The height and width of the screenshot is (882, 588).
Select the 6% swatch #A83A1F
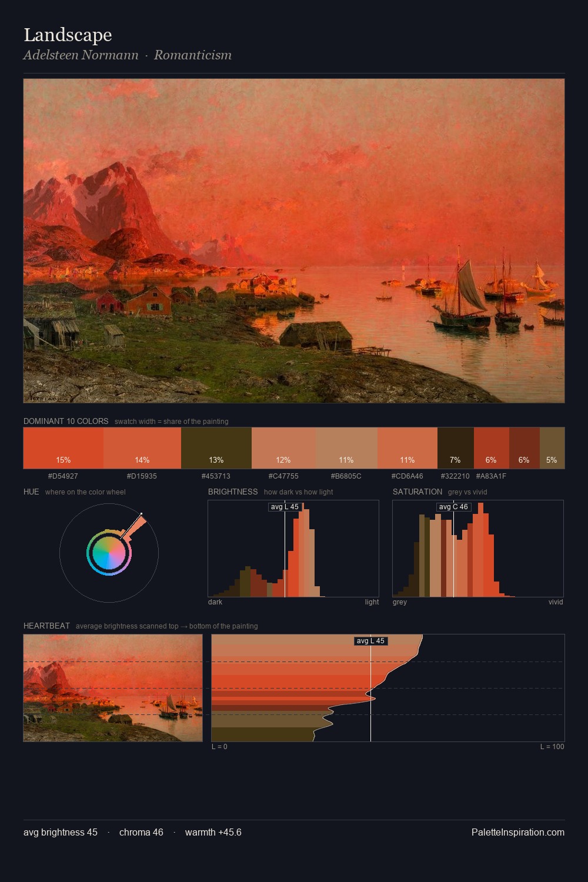(x=492, y=448)
